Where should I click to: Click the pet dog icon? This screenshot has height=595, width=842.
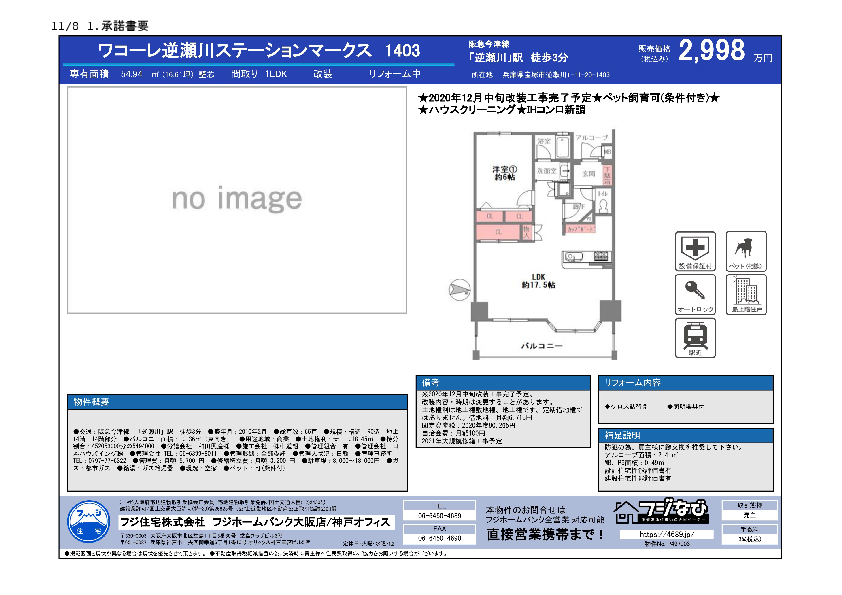[744, 250]
